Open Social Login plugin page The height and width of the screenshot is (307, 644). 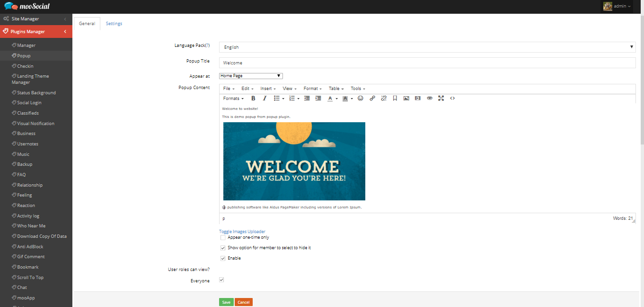pos(29,103)
